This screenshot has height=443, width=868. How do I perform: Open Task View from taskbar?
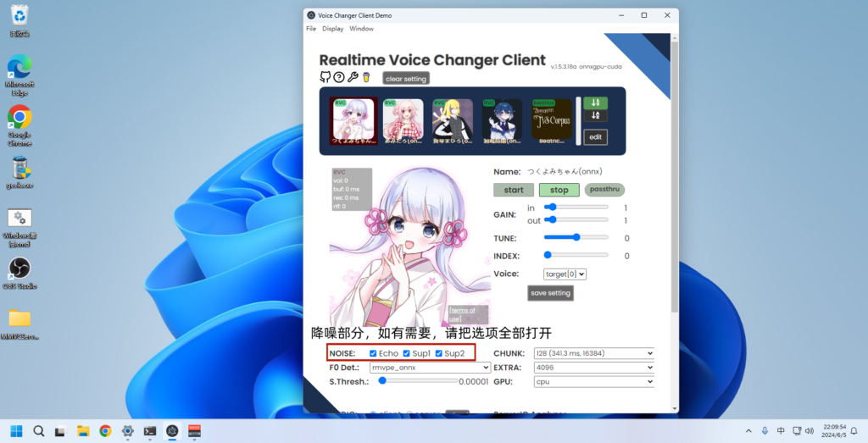(60, 431)
